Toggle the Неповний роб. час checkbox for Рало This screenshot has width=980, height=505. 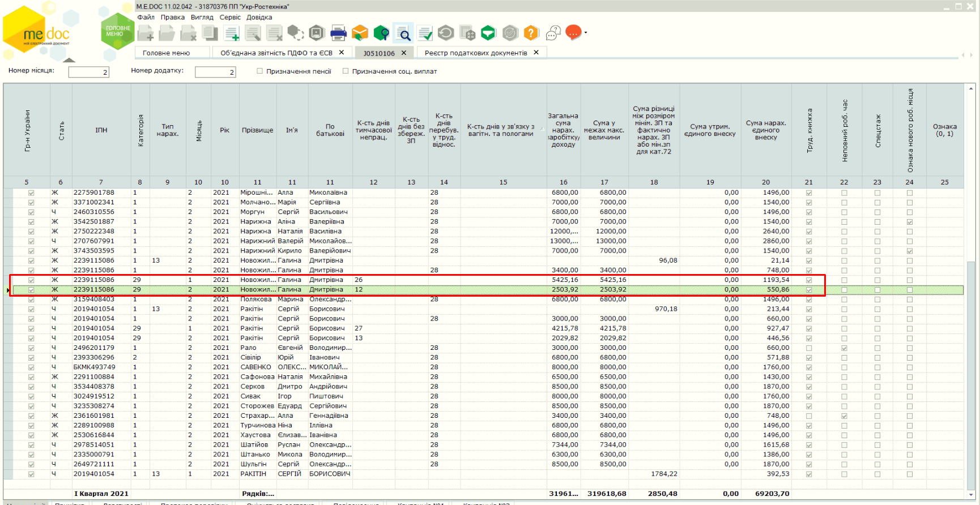coord(844,348)
